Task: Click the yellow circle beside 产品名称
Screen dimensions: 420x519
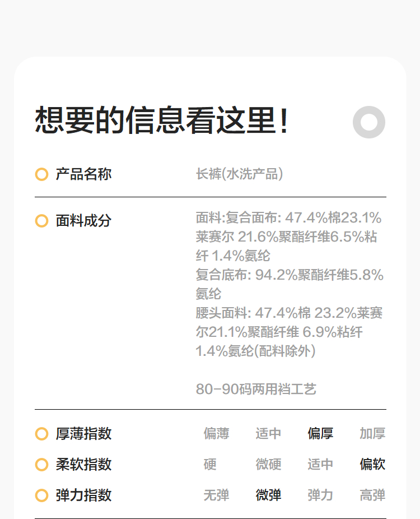Action: [41, 174]
